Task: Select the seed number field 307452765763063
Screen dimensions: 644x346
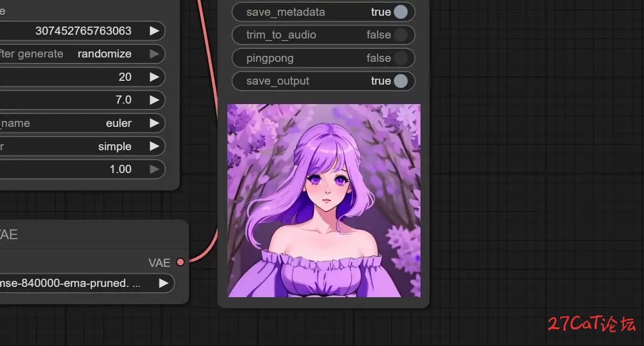Action: [83, 31]
